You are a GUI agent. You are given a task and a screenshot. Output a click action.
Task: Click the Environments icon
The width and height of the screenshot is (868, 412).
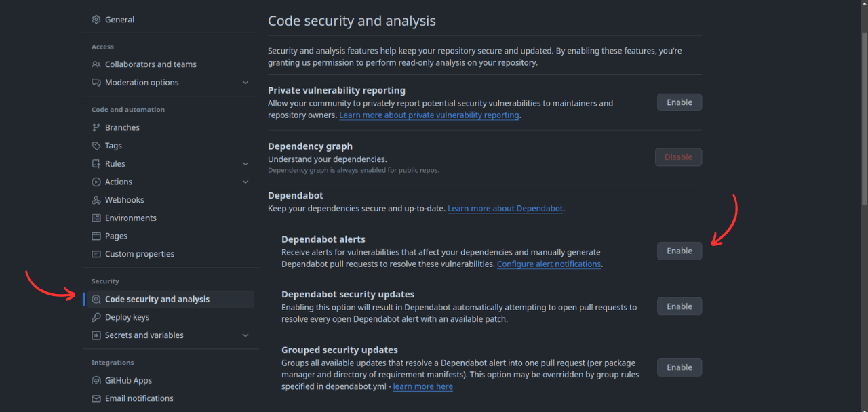(97, 218)
